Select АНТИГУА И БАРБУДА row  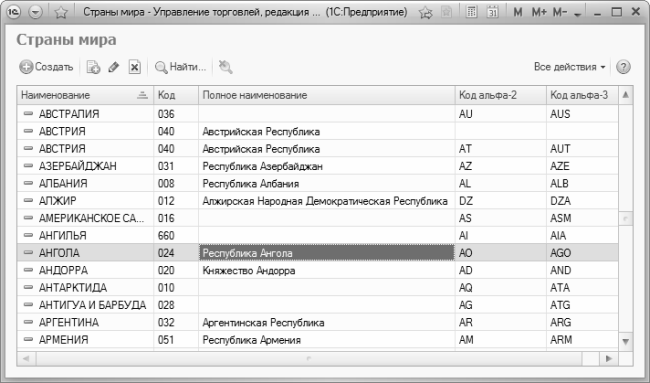point(318,305)
